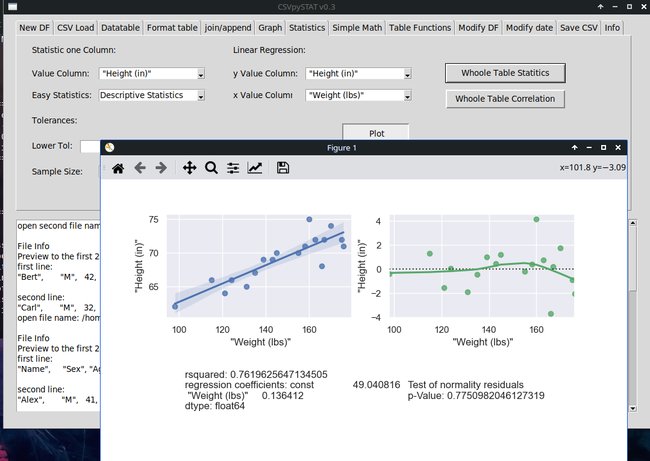650x461 pixels.
Task: Open the Easy Statistics dropdown
Action: (x=201, y=96)
